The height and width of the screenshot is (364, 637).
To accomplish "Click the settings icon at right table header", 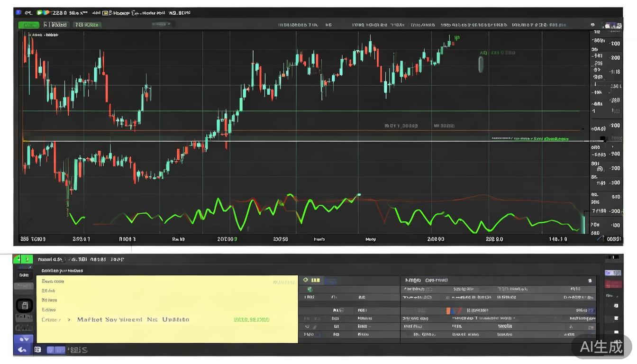I will click(x=590, y=281).
